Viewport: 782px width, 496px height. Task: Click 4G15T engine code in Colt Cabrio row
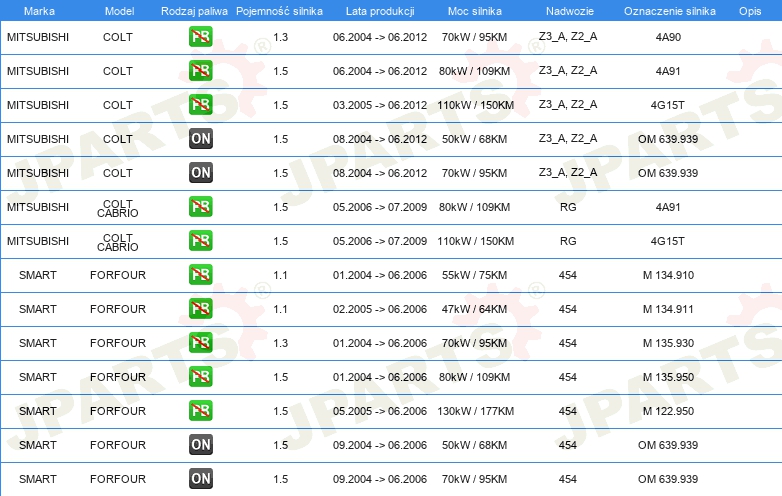667,241
